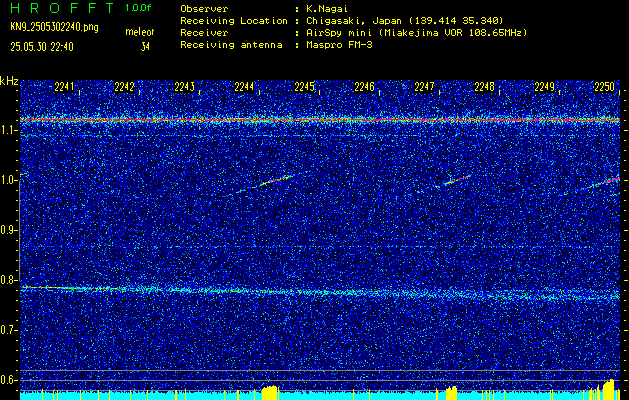Click the 0.9 kHz axis label
Image resolution: width=629 pixels, height=400 pixels.
click(7, 230)
